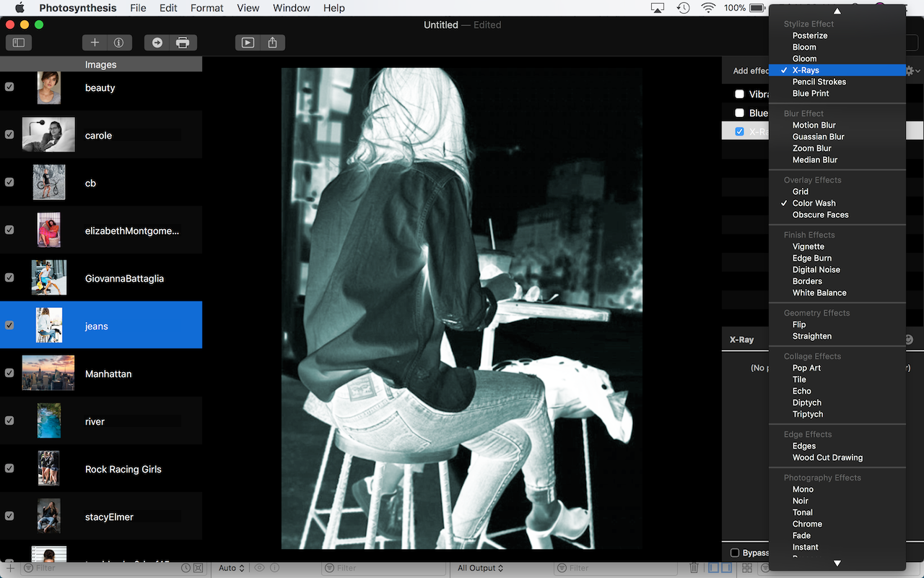Toggle the Manhattan image checkbox

(9, 373)
